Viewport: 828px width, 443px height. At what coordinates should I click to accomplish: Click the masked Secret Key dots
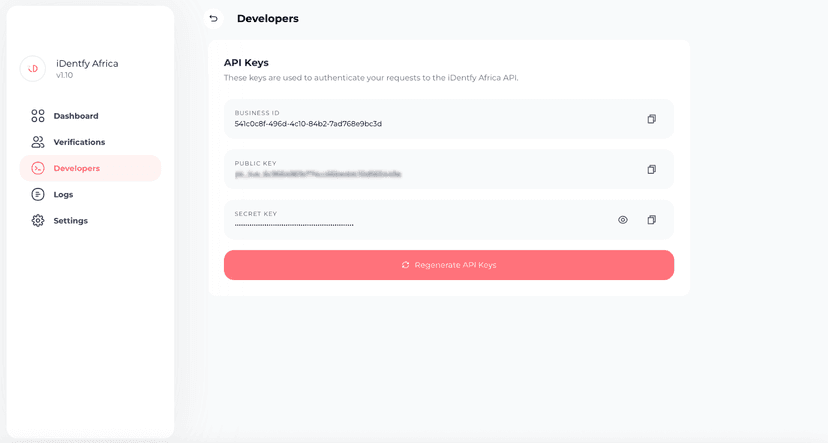click(294, 225)
